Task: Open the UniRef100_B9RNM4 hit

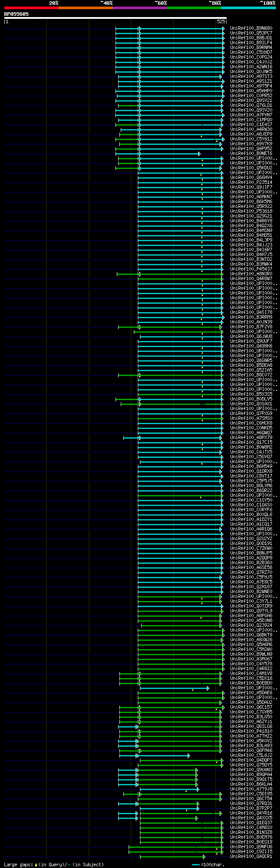Action: (x=251, y=47)
